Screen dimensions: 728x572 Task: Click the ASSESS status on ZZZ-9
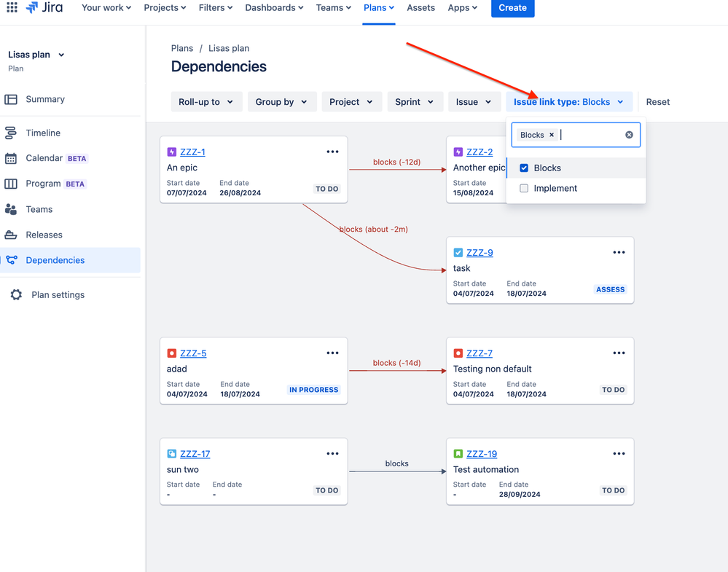[x=610, y=289]
